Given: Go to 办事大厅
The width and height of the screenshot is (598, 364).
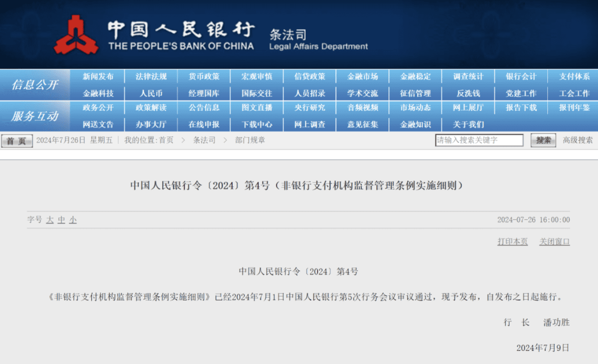Looking at the screenshot, I should (x=151, y=125).
